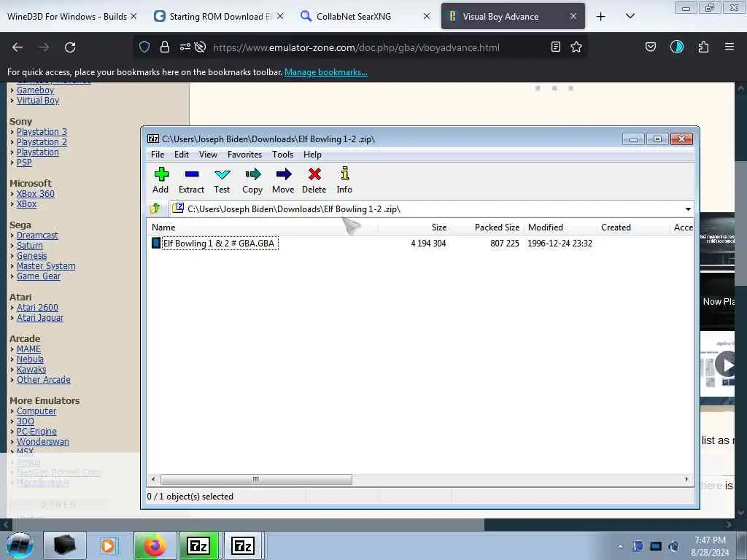Click the emulator-zone URL address field
Image resolution: width=747 pixels, height=560 pixels.
(356, 47)
